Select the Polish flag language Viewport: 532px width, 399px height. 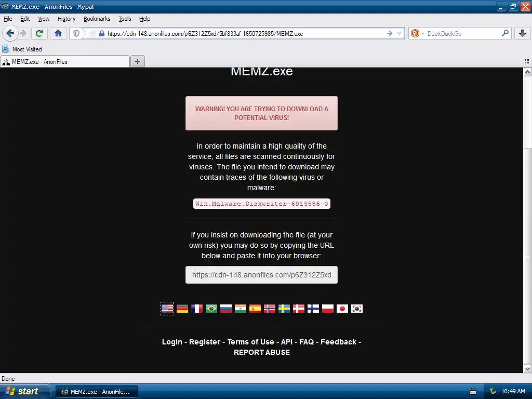[328, 309]
